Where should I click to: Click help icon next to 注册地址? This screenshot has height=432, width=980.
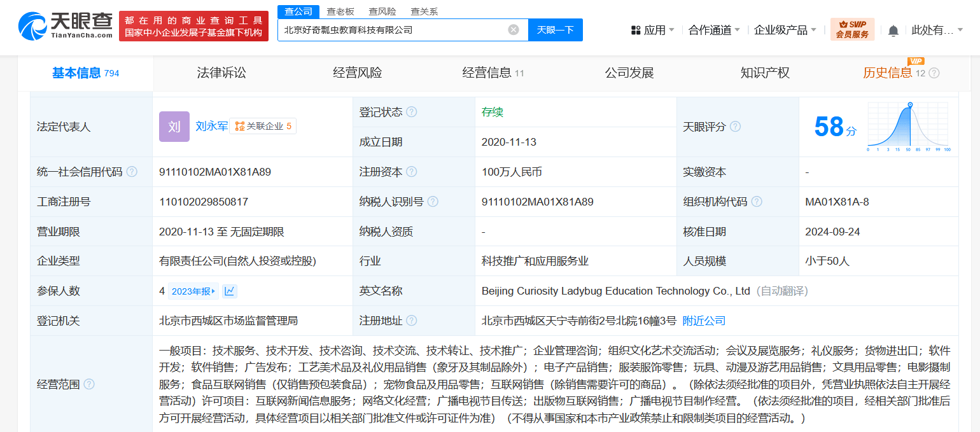click(412, 321)
